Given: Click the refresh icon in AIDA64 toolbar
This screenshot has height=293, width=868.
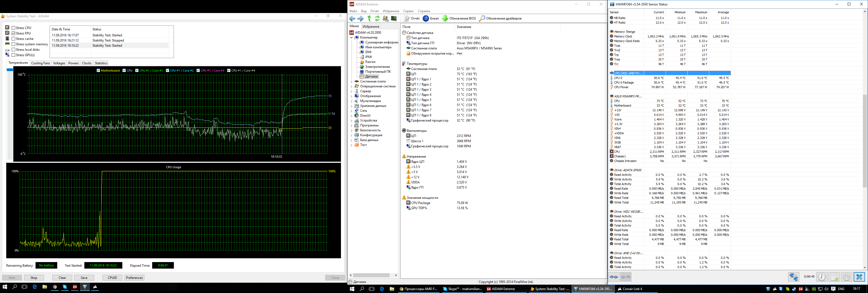Looking at the screenshot, I should pos(377,18).
